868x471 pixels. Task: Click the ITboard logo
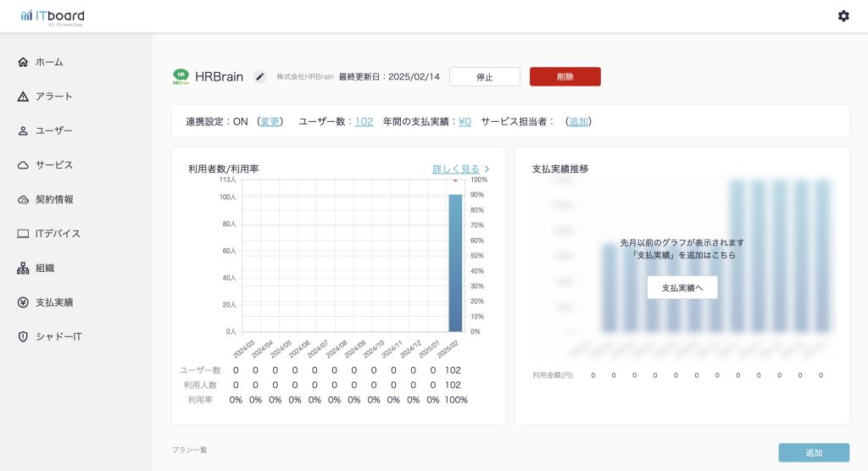[53, 17]
